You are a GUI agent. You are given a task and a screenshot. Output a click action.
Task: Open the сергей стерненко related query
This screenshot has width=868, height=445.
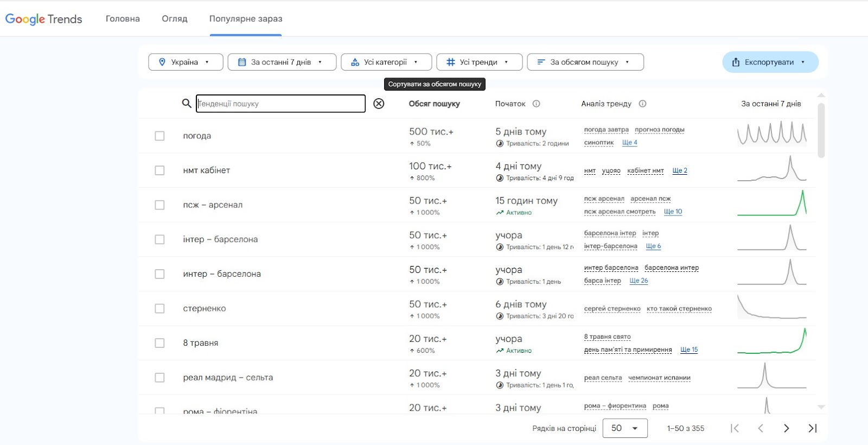(x=612, y=309)
